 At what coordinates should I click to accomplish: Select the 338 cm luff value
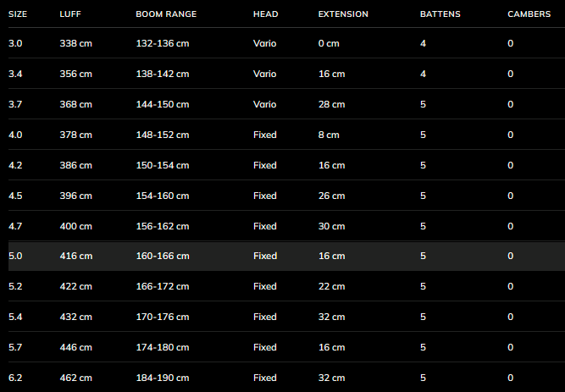coord(76,43)
